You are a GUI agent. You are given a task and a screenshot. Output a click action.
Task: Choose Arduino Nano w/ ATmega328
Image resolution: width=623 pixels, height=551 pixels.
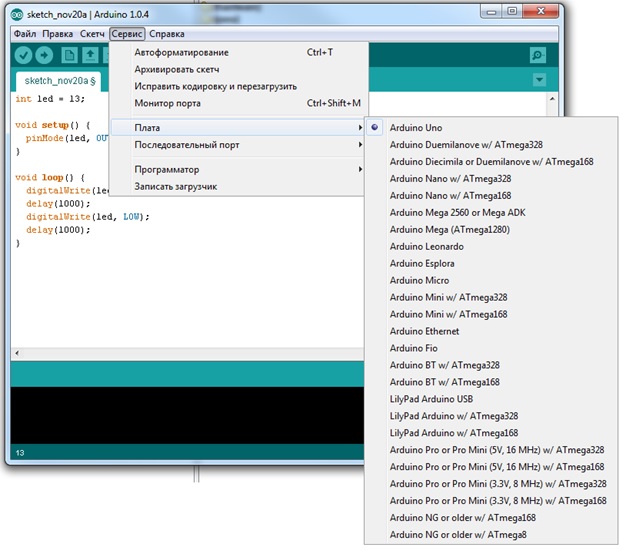click(x=491, y=179)
